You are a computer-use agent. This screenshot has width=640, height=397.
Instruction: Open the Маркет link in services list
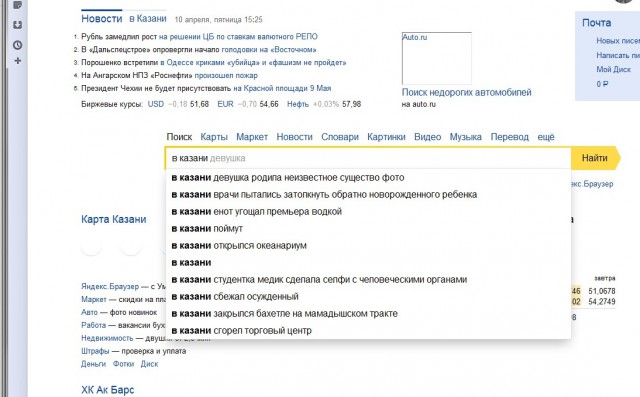[x=93, y=299]
